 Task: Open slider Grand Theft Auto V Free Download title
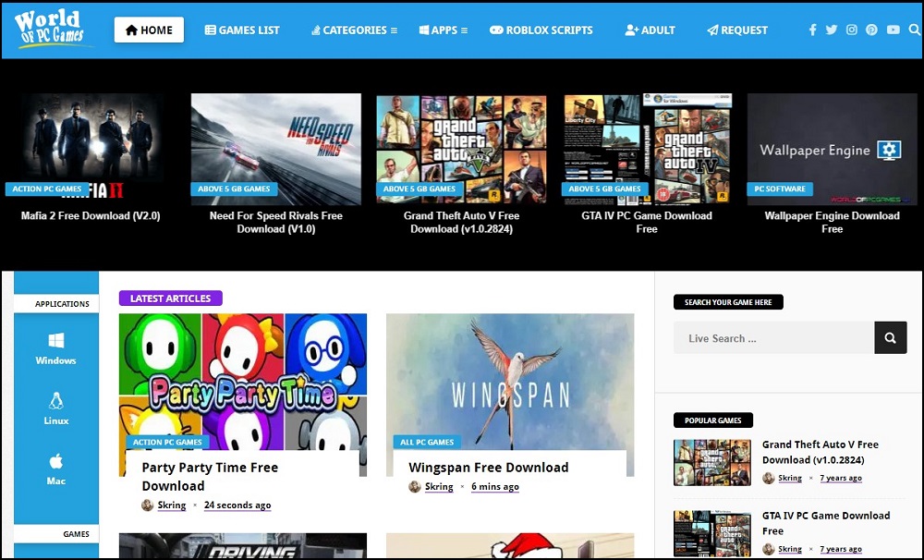[x=461, y=222]
